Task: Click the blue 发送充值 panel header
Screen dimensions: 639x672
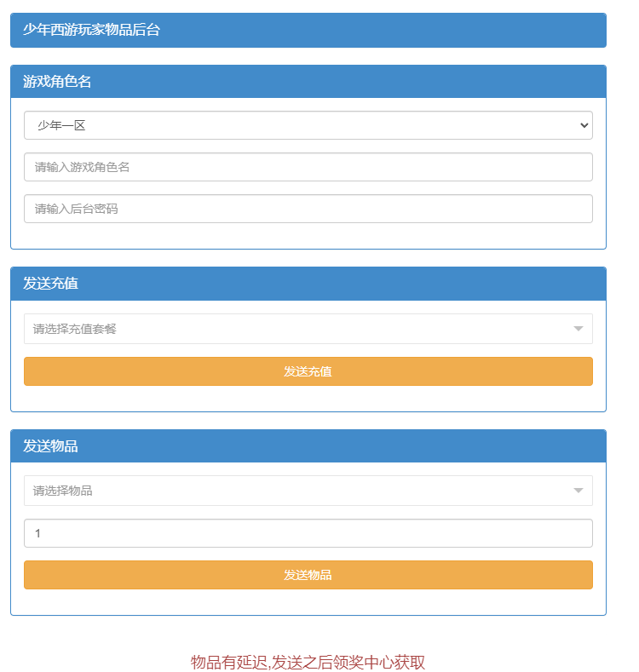Action: (341, 284)
